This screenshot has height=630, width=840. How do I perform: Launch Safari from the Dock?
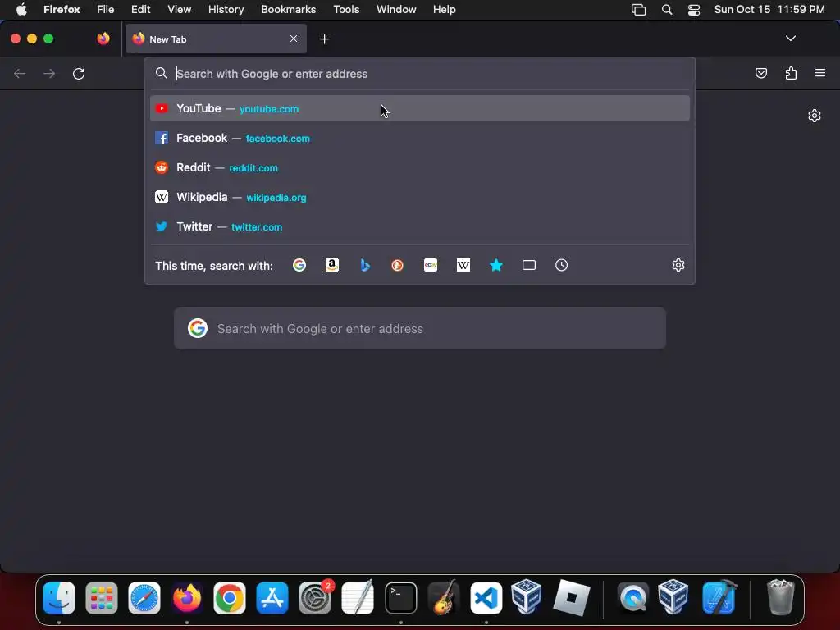tap(144, 598)
